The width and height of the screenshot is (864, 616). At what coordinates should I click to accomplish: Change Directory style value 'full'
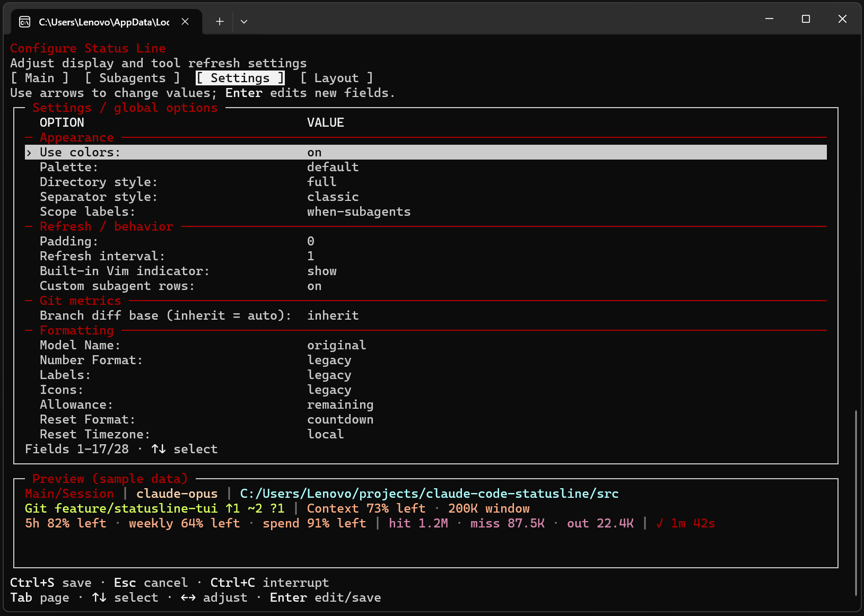point(322,182)
